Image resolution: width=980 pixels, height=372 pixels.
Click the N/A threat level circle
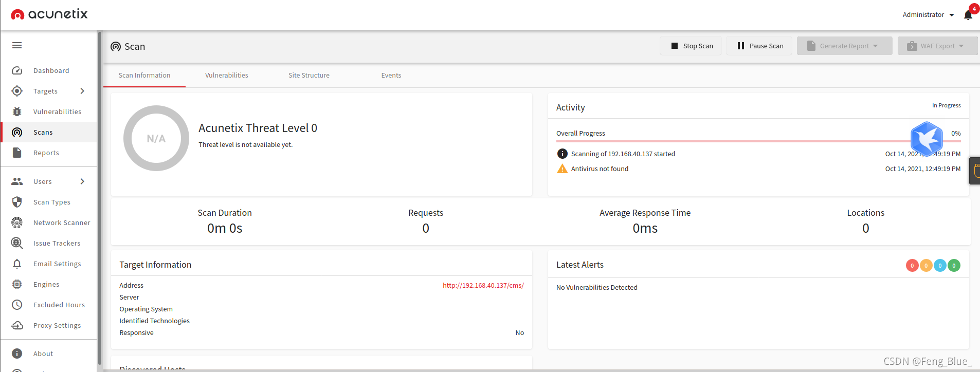click(x=156, y=138)
